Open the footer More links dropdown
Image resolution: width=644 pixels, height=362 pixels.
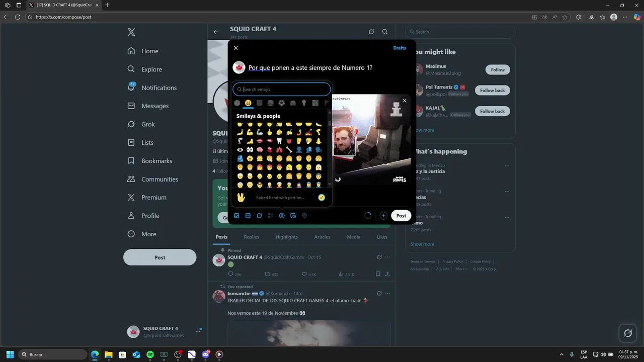[x=462, y=269]
